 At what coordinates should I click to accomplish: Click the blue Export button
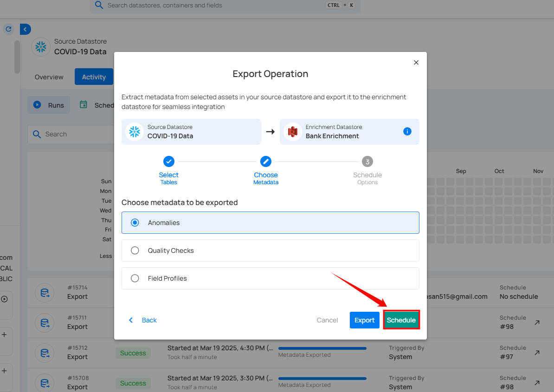(364, 320)
